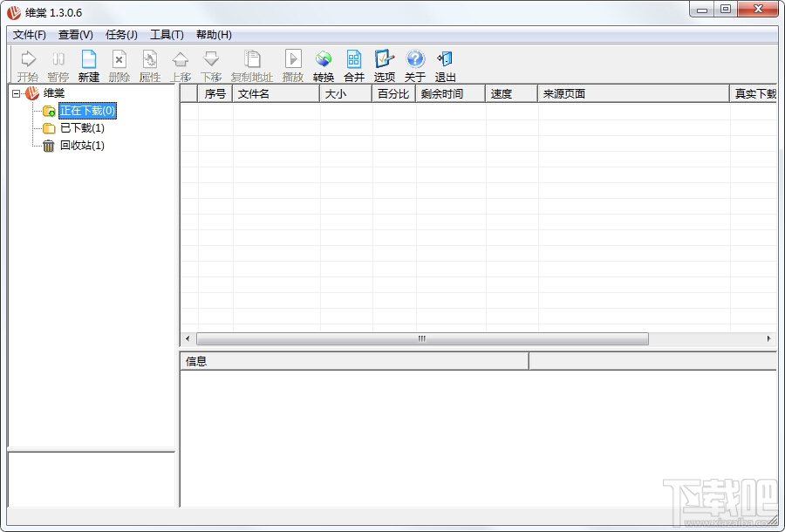Sort by 文件名 column header
785x532 pixels.
point(276,93)
